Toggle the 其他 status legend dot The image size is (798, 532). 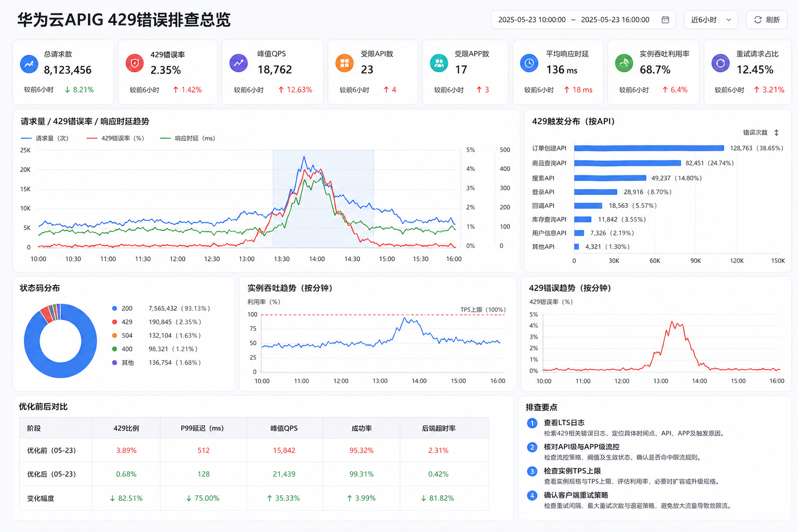tap(114, 363)
